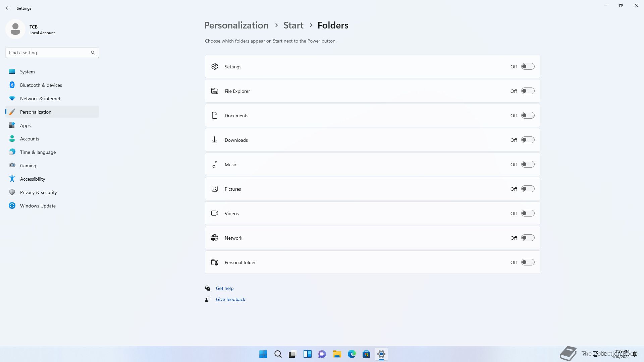Enable the Network folder toggle
644x362 pixels.
pos(528,238)
